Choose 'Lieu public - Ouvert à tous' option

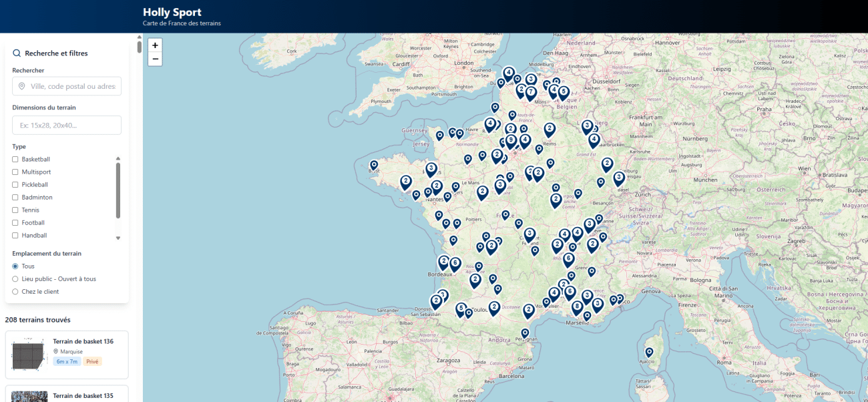tap(15, 279)
